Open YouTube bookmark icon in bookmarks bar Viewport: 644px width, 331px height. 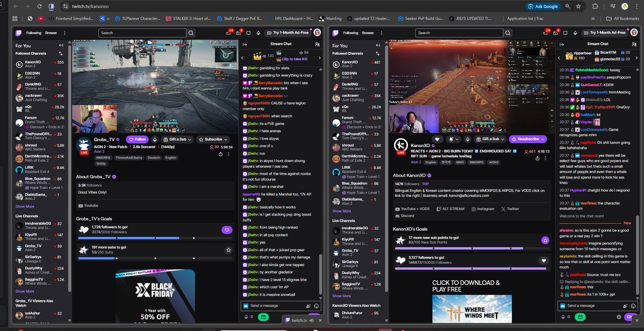[41, 18]
